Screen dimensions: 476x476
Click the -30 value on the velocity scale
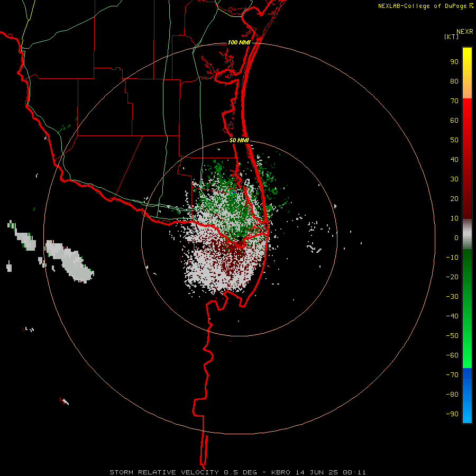452,297
